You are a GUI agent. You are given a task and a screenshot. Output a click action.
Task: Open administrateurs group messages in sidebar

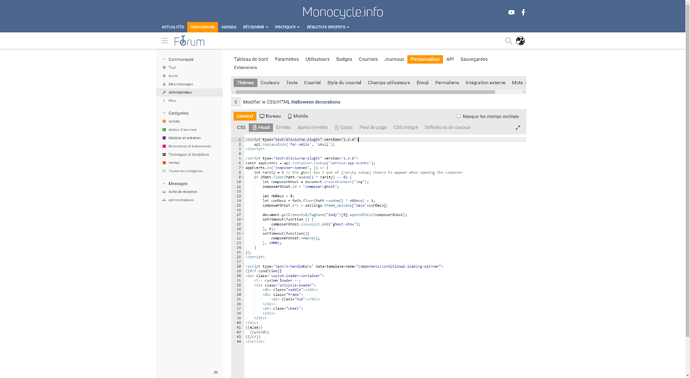pyautogui.click(x=181, y=200)
